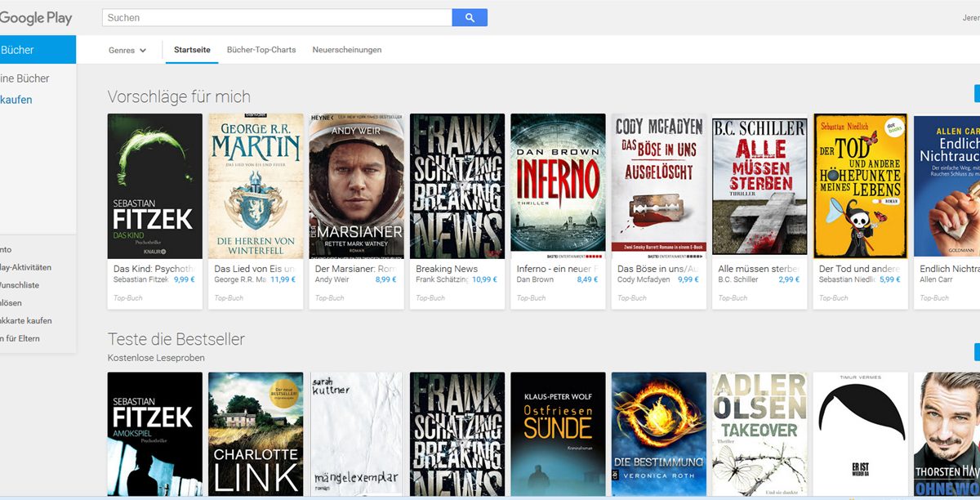The width and height of the screenshot is (980, 500).
Task: Select the Bücher sidebar category
Action: 38,50
